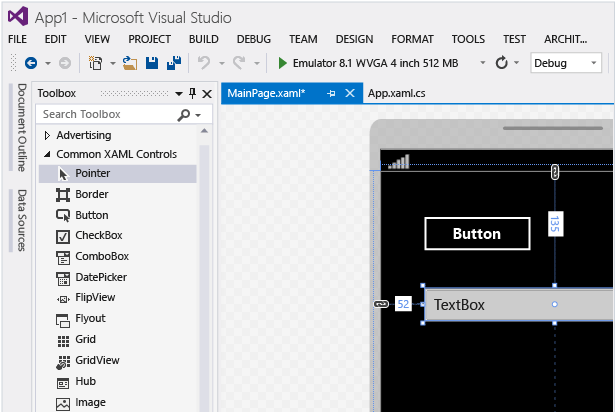This screenshot has width=616, height=412.
Task: Pin the MainPage.xaml tab
Action: coord(331,93)
